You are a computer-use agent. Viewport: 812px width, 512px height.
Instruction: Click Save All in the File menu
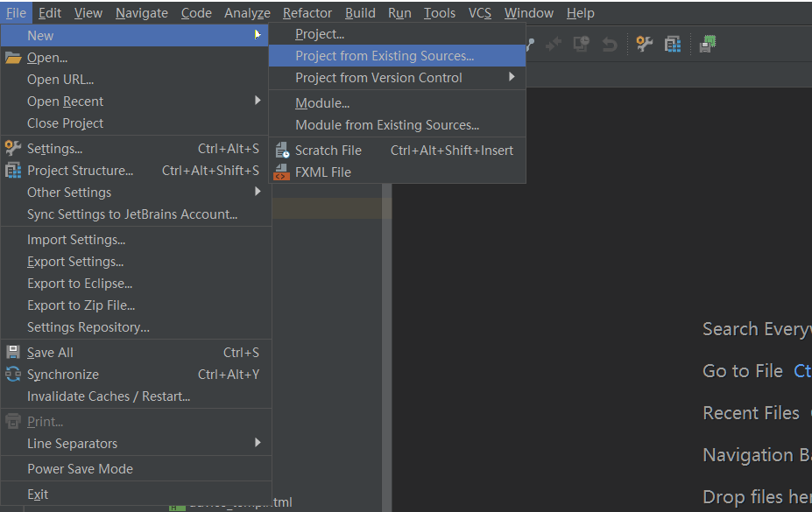tap(135, 353)
